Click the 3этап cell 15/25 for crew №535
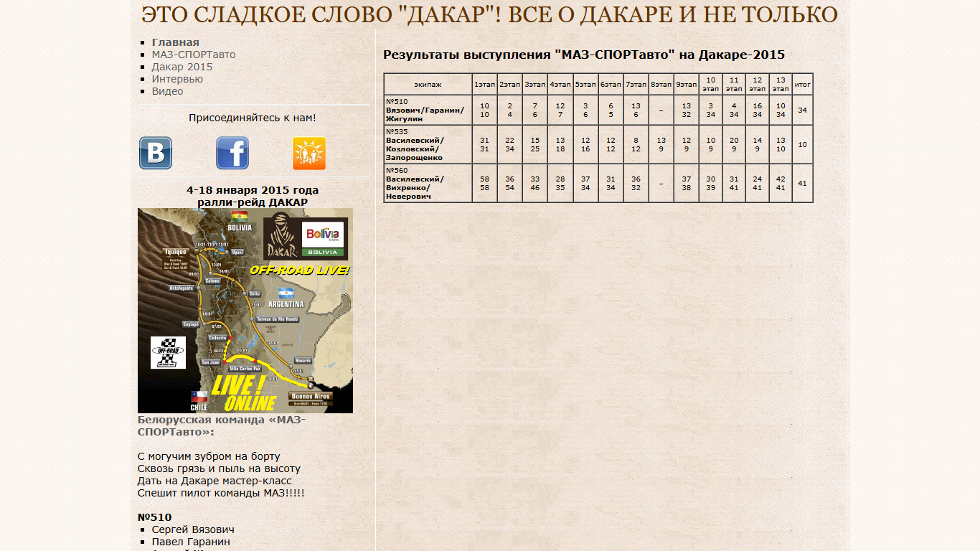Screen dimensions: 980x551 (535, 144)
